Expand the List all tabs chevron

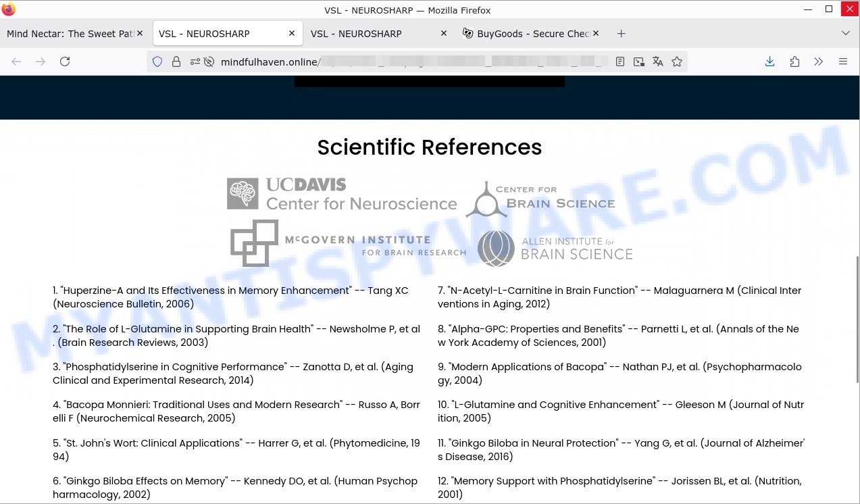coord(846,33)
